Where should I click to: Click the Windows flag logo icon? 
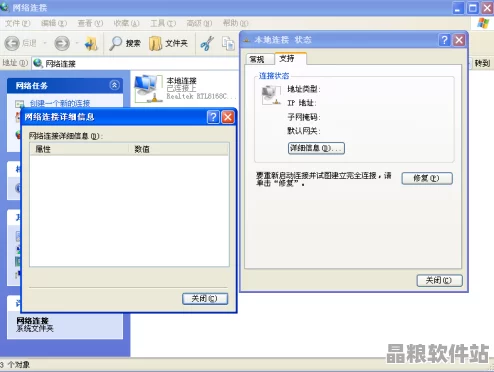pyautogui.click(x=483, y=23)
